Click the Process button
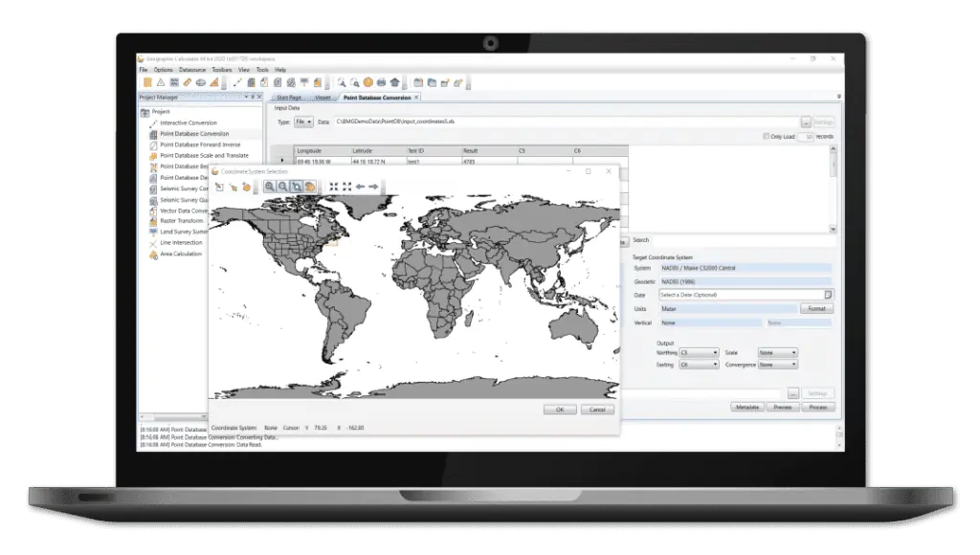 (x=818, y=407)
